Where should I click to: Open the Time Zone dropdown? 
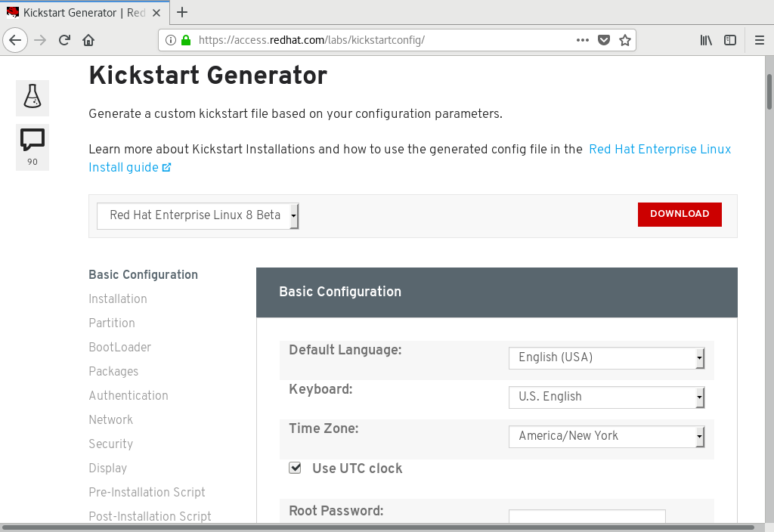click(x=606, y=436)
